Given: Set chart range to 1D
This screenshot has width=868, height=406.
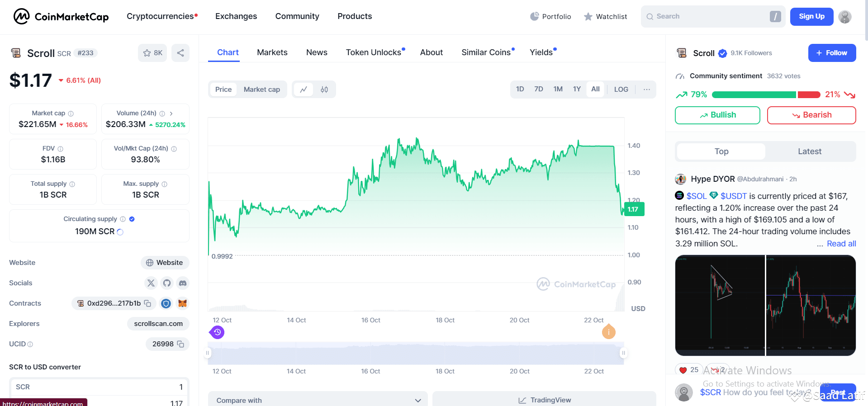Looking at the screenshot, I should (x=520, y=90).
